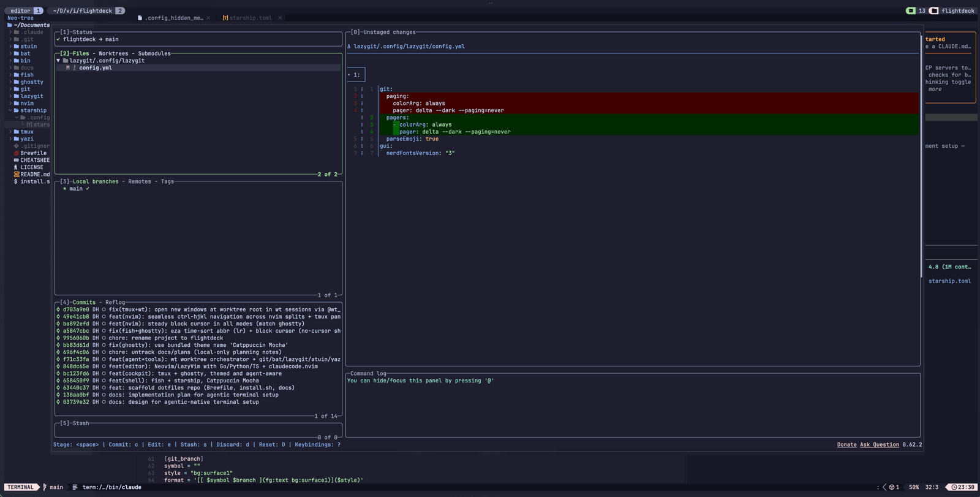Collapse the lazygit/.config/lazygit directory triangle
This screenshot has height=497, width=980.
tap(59, 61)
